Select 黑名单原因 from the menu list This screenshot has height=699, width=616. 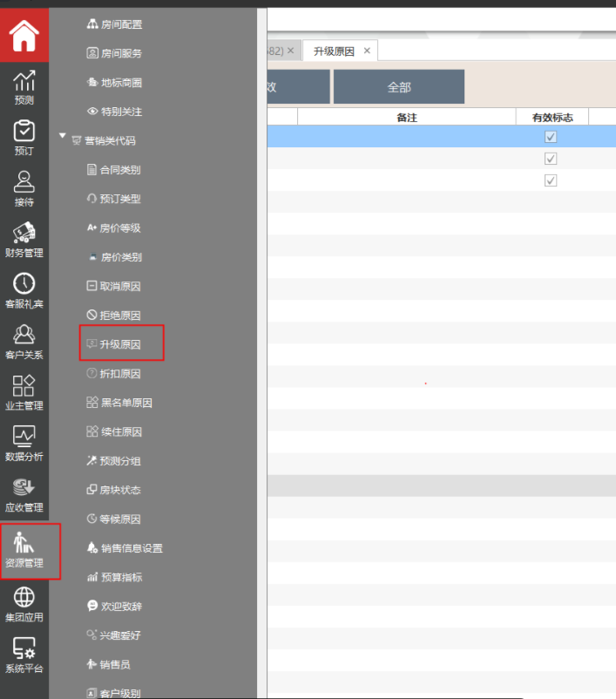(125, 403)
